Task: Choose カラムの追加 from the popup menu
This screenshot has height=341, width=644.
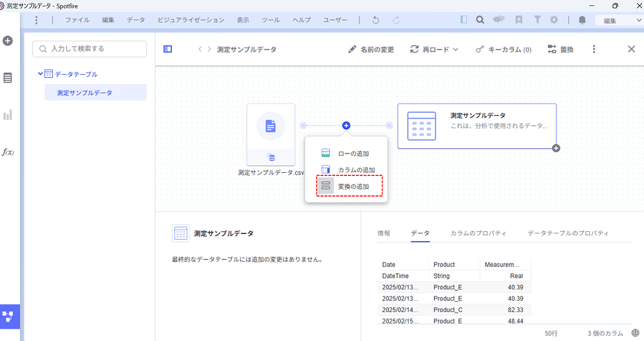Action: click(346, 170)
